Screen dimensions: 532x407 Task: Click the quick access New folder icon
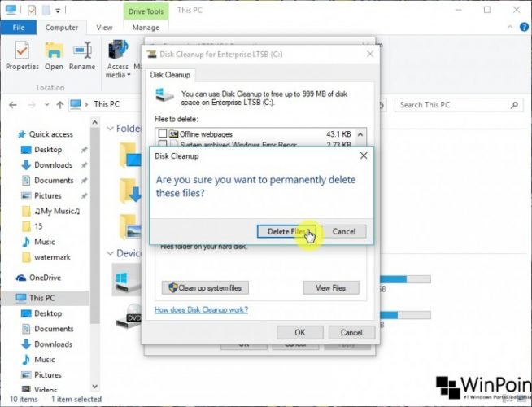click(46, 11)
